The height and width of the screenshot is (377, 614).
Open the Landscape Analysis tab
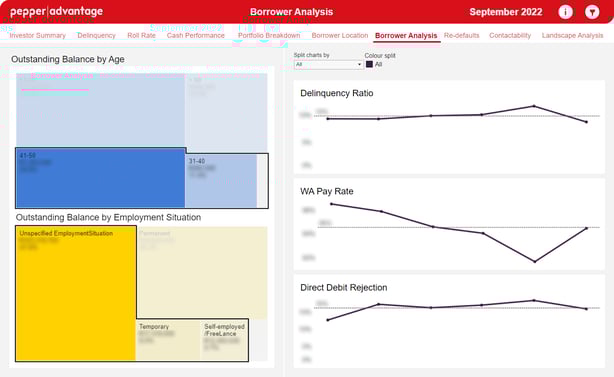tap(572, 36)
